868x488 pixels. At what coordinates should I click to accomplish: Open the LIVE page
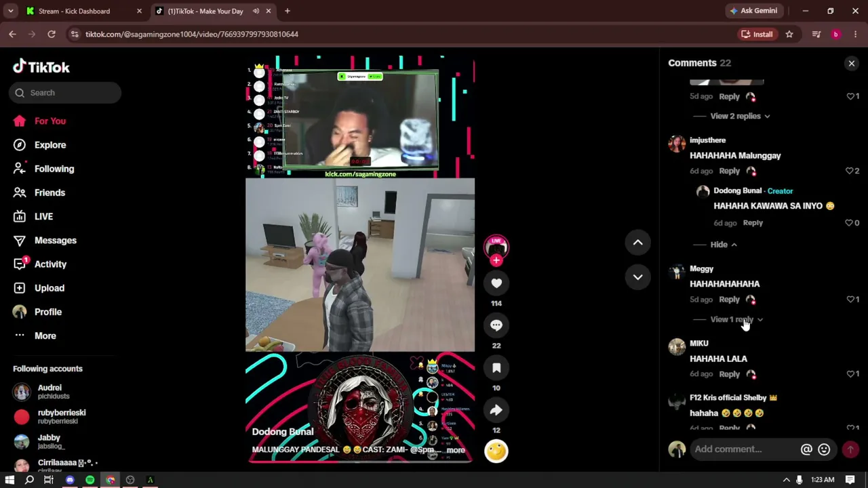point(43,216)
